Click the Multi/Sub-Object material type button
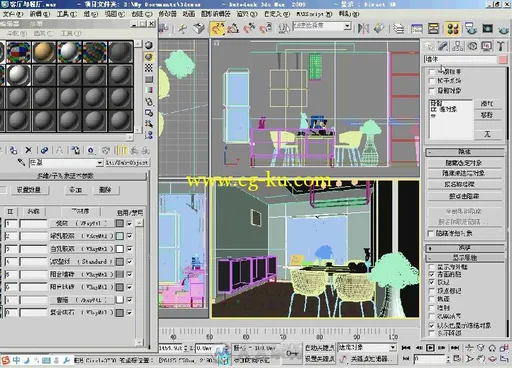 127,163
